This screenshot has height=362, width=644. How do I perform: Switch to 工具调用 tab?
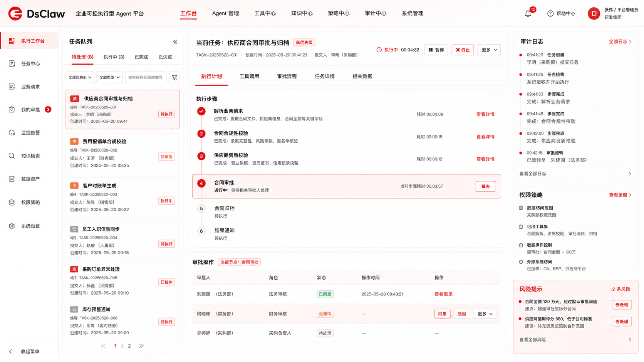(x=249, y=76)
